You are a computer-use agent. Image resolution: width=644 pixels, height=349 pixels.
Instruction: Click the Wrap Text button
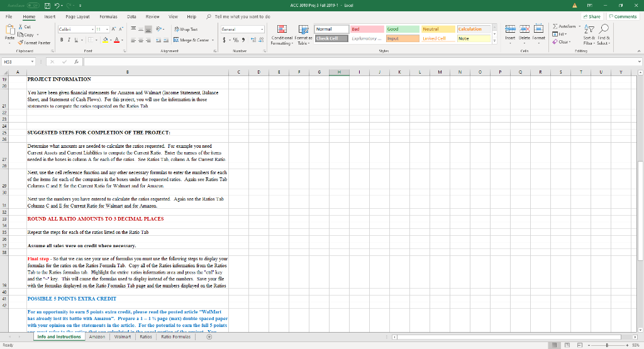click(186, 29)
